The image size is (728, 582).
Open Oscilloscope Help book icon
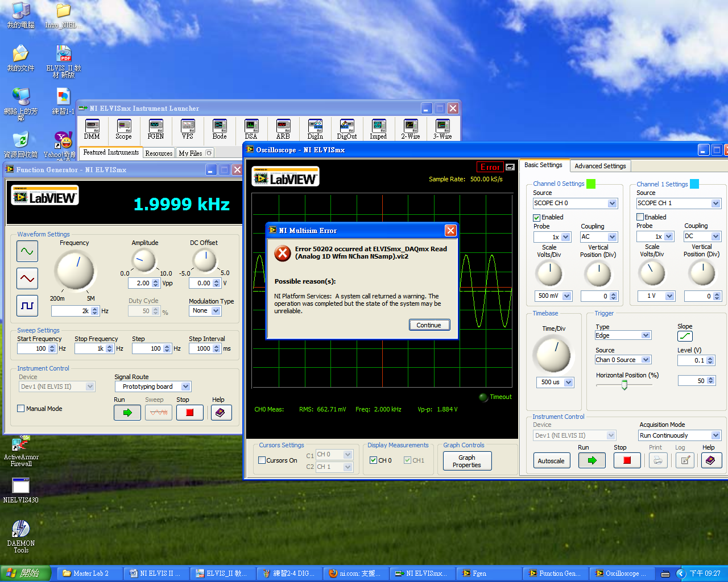pyautogui.click(x=711, y=460)
